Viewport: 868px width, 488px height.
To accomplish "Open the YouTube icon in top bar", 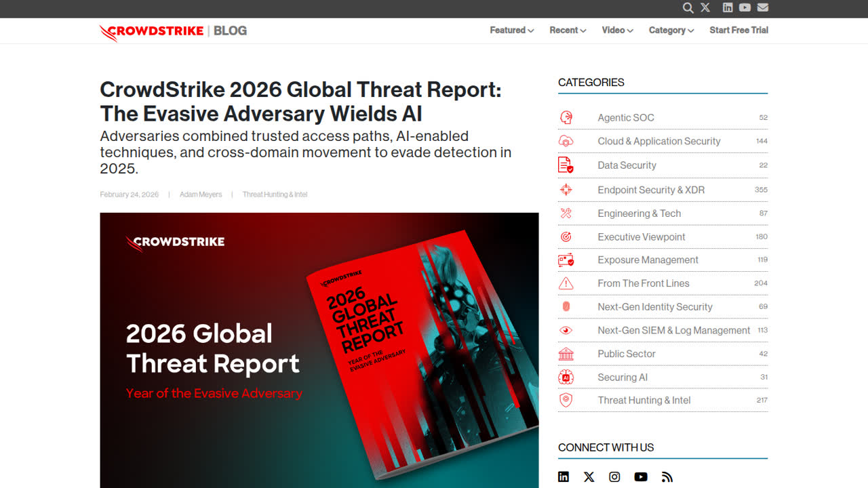I will [745, 7].
